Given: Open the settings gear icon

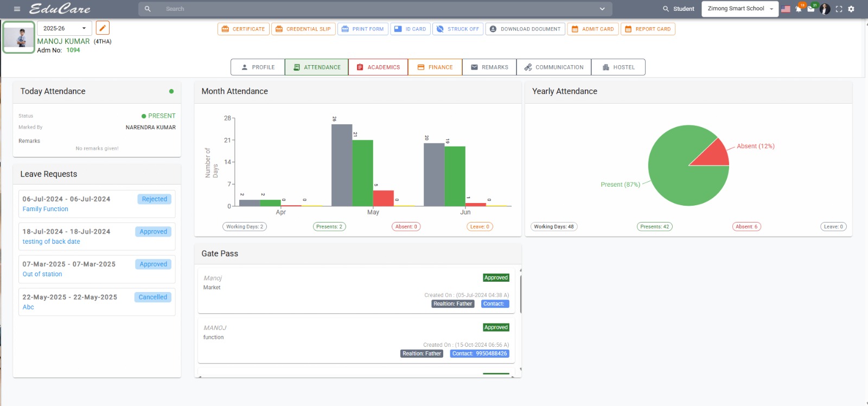Looking at the screenshot, I should pyautogui.click(x=851, y=9).
